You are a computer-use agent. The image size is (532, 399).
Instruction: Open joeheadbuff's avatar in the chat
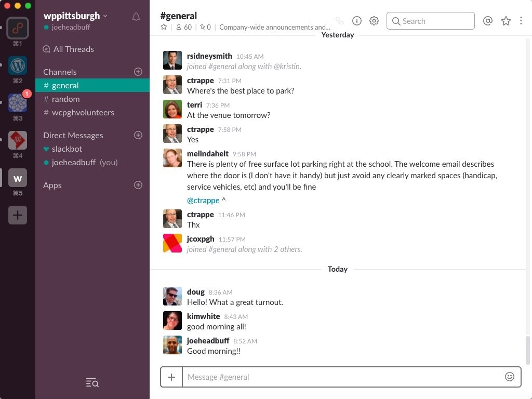pyautogui.click(x=172, y=345)
